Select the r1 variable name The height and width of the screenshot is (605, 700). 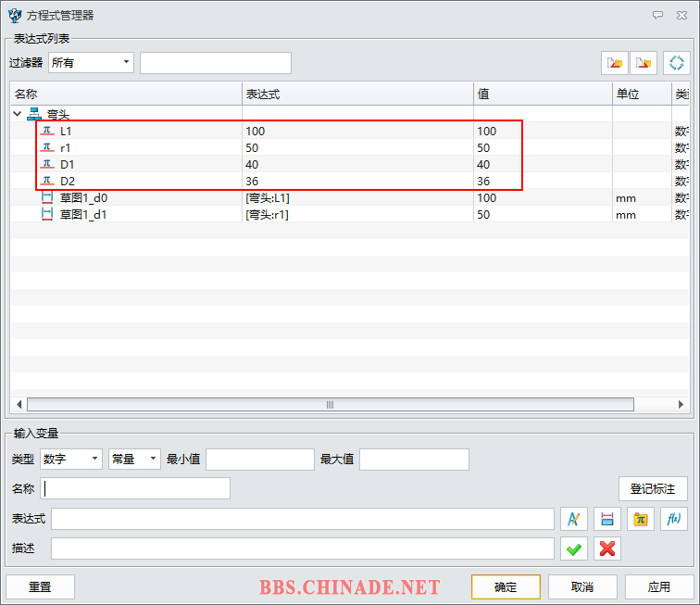tap(65, 147)
